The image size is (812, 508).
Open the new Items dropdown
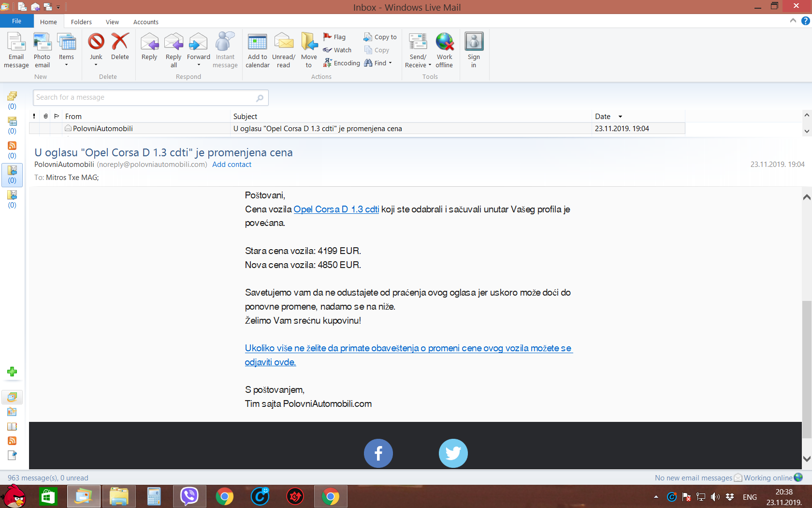(66, 50)
